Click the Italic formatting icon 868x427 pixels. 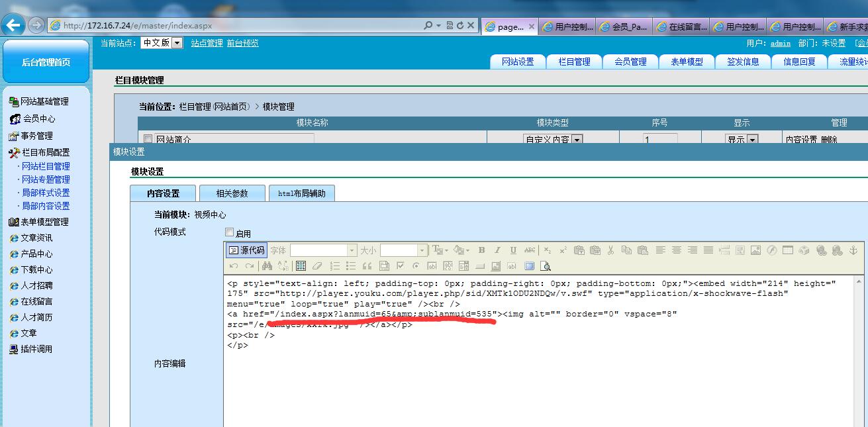(497, 250)
